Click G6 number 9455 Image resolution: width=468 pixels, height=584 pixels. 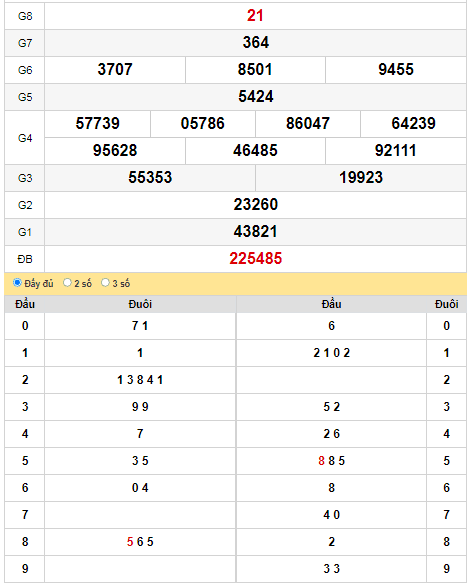(x=396, y=70)
